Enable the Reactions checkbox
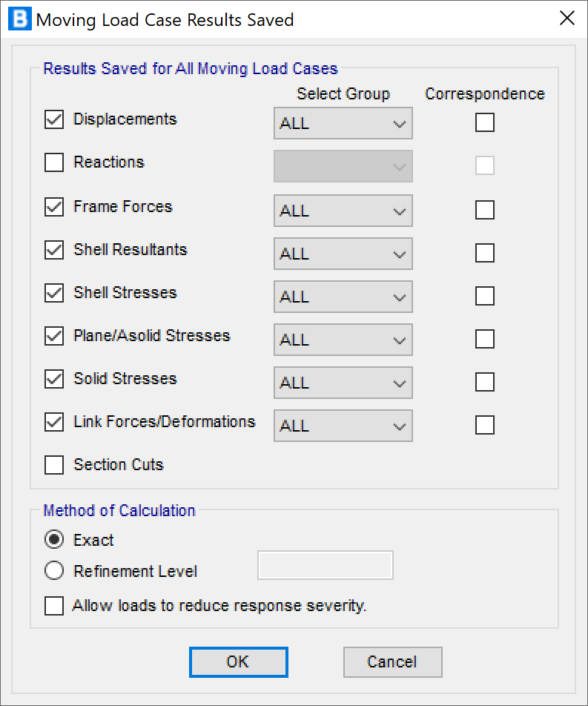Screen dimensions: 588x706 click(x=54, y=162)
